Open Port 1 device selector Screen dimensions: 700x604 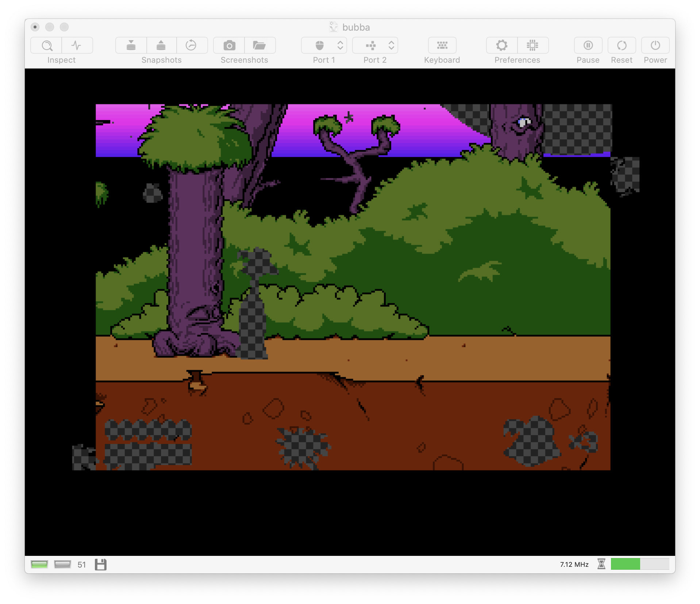pos(324,46)
